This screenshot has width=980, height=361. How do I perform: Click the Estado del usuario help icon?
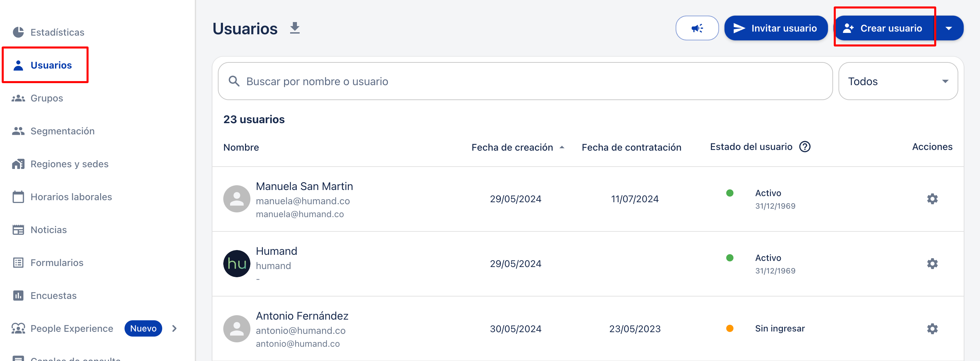pyautogui.click(x=804, y=147)
